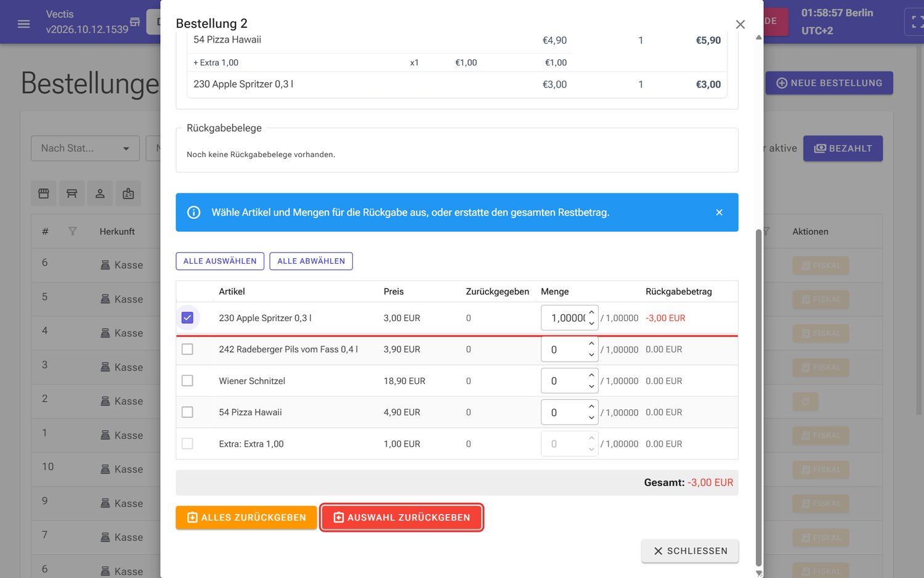The height and width of the screenshot is (578, 924).
Task: Increase Wiener Schnitzel quantity with up arrow
Action: click(x=591, y=375)
